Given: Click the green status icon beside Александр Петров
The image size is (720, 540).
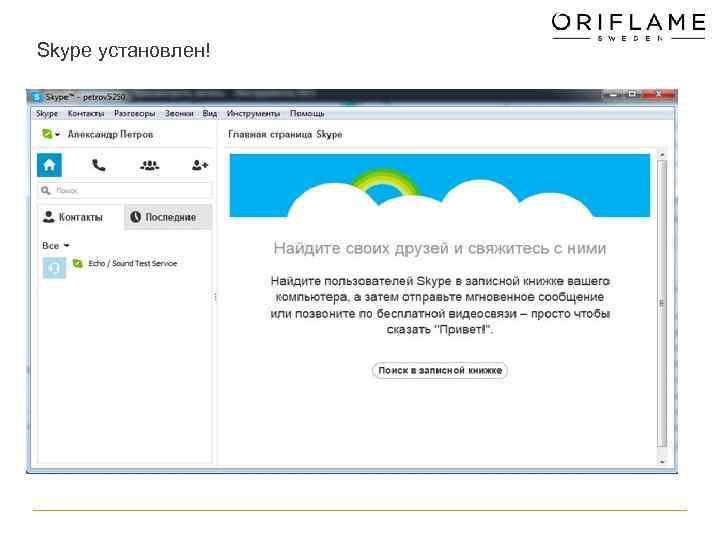Looking at the screenshot, I should click(x=47, y=134).
